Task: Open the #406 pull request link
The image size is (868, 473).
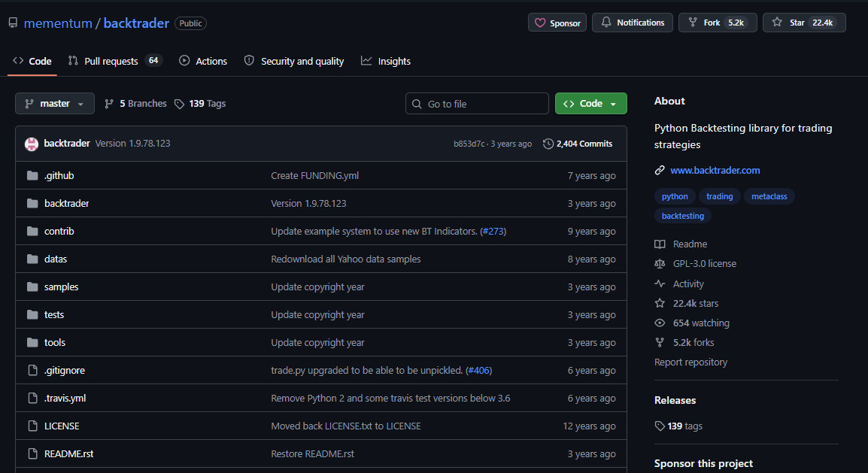Action: pyautogui.click(x=479, y=370)
